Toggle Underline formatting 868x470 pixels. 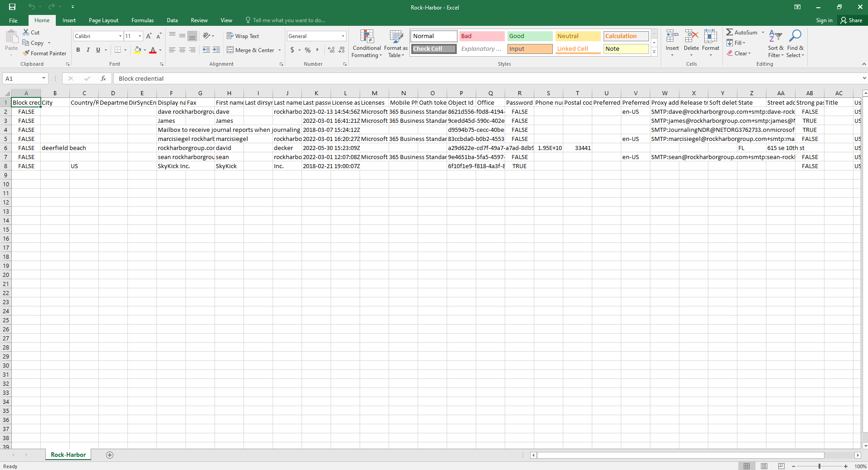[98, 50]
